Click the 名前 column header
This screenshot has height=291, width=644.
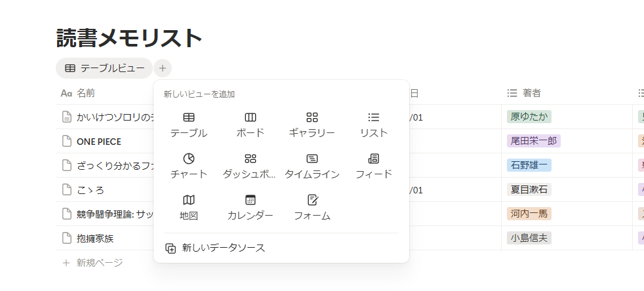85,93
